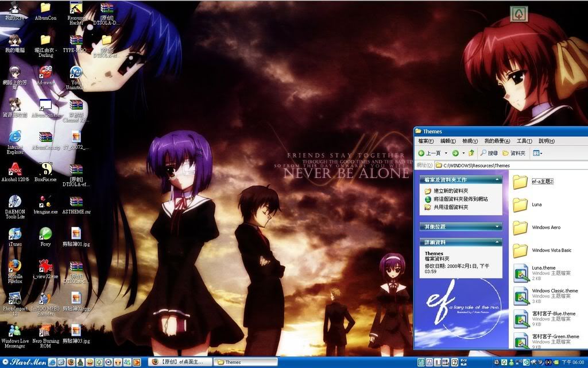Open the 我的最愛(A) menu
588x368 pixels.
497,141
